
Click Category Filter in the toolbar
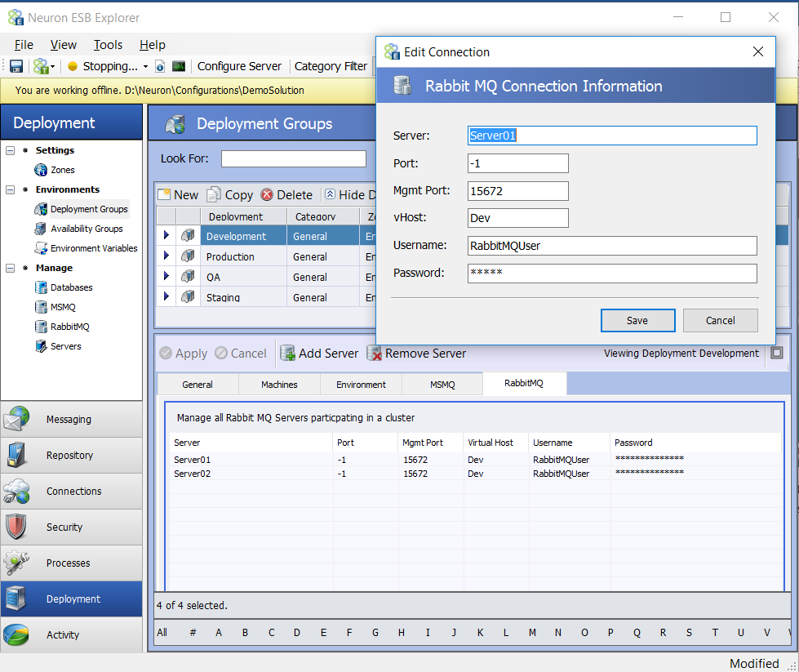pos(331,66)
